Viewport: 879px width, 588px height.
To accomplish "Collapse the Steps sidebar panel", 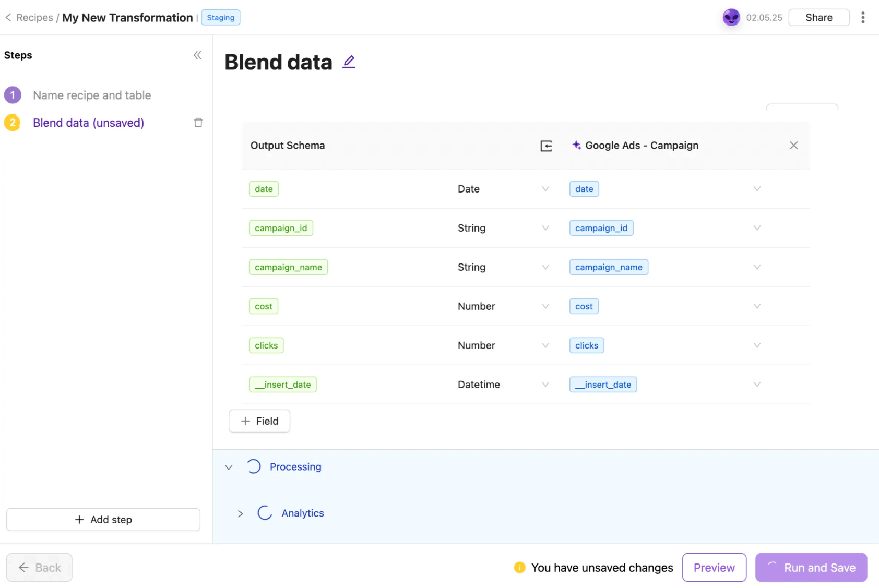I will (x=197, y=55).
